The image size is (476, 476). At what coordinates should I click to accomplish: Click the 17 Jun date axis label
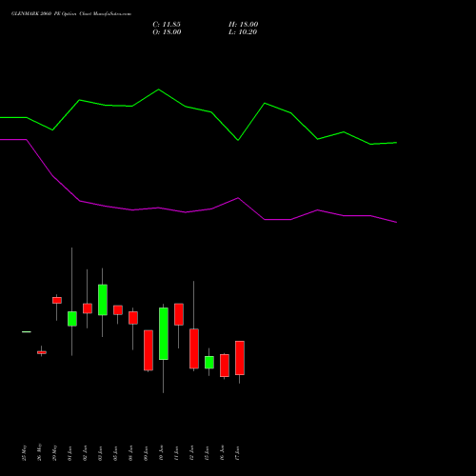pos(237,453)
